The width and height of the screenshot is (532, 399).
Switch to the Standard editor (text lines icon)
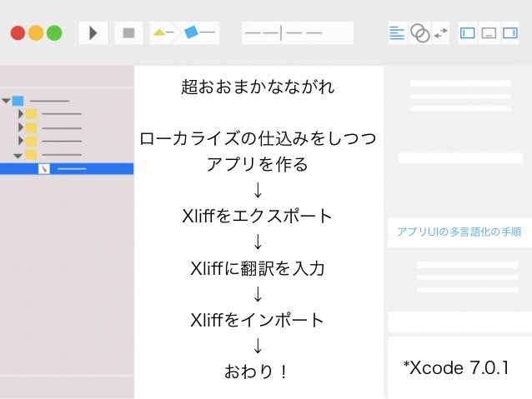pyautogui.click(x=397, y=32)
